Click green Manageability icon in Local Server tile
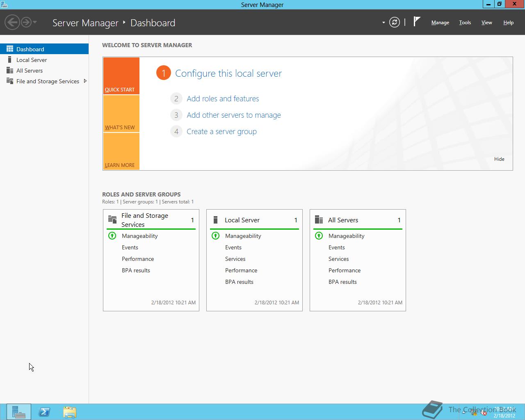The width and height of the screenshot is (525, 420). tap(215, 235)
